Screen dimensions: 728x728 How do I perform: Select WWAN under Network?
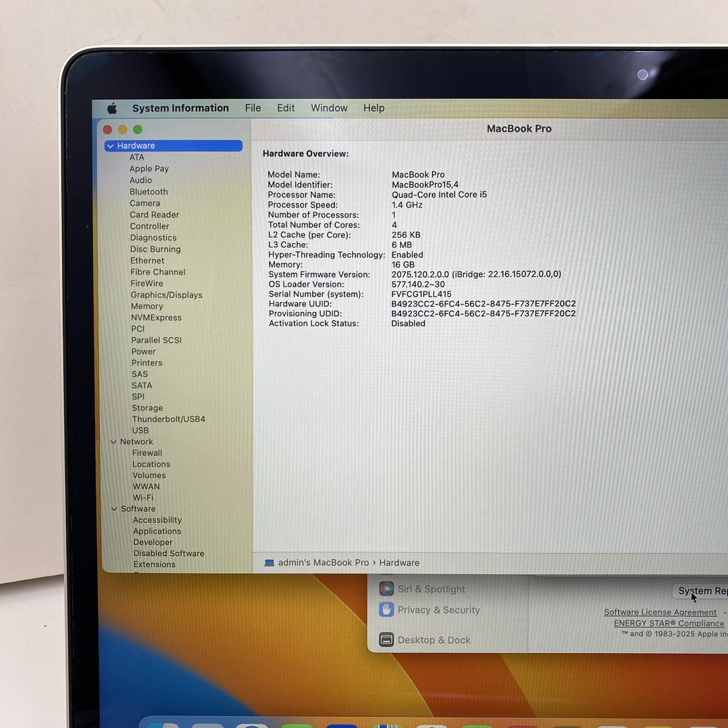pos(146,487)
